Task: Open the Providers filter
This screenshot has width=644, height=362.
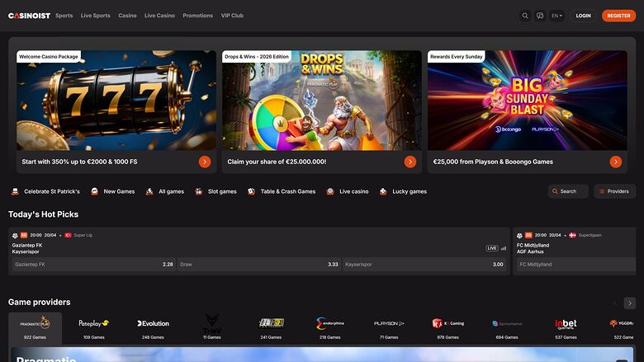Action: click(614, 191)
